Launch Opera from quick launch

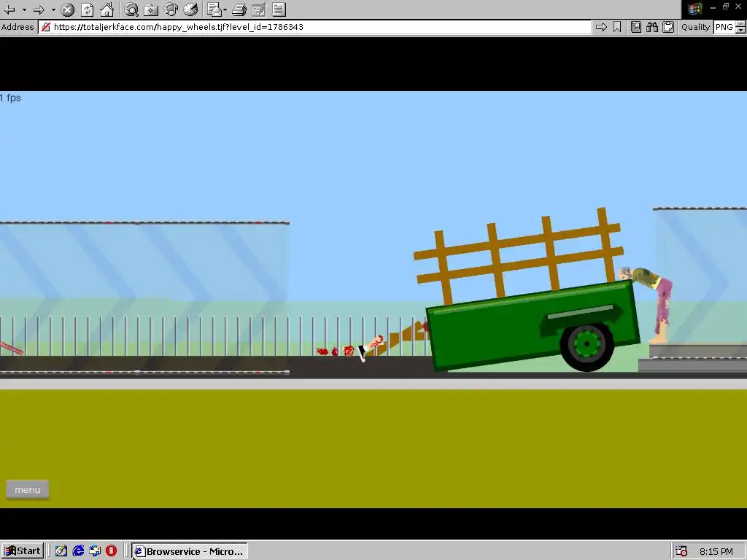click(x=112, y=551)
